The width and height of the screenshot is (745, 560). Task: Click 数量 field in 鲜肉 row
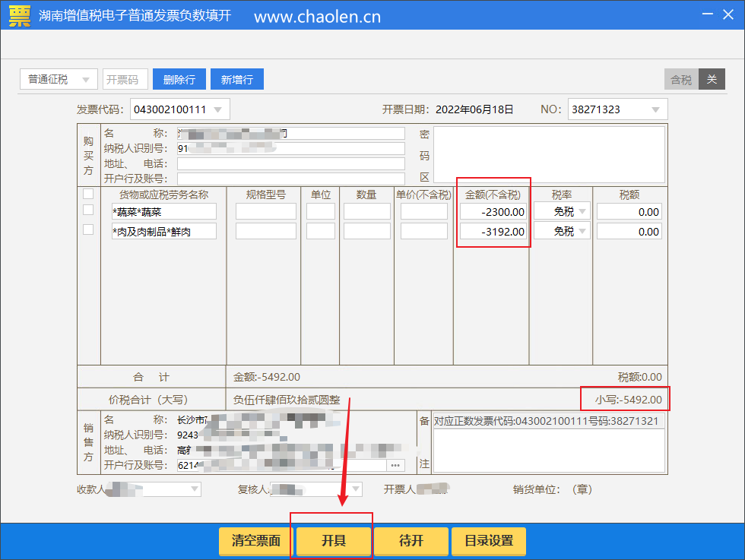(x=366, y=232)
